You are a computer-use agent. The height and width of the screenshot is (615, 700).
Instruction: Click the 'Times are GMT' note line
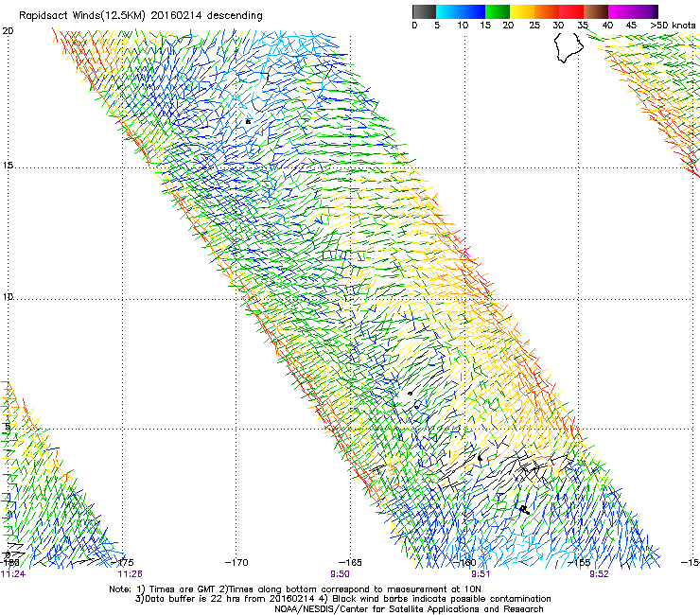tap(295, 589)
